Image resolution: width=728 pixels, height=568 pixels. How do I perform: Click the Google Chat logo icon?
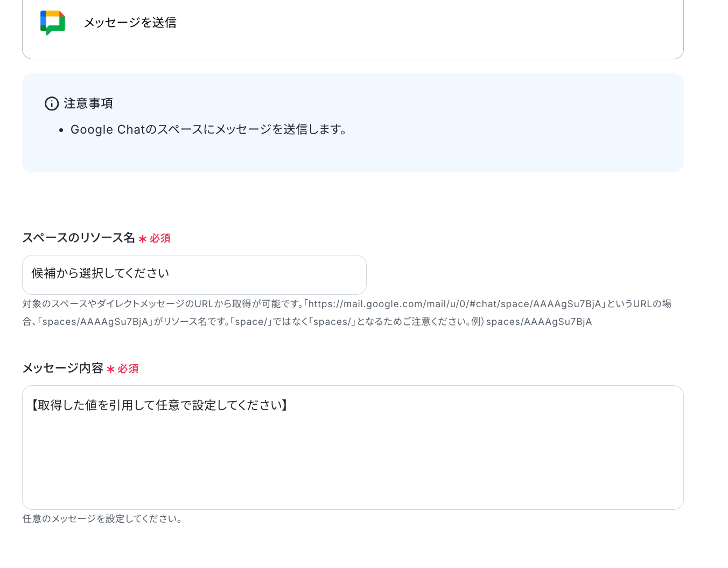point(53,23)
